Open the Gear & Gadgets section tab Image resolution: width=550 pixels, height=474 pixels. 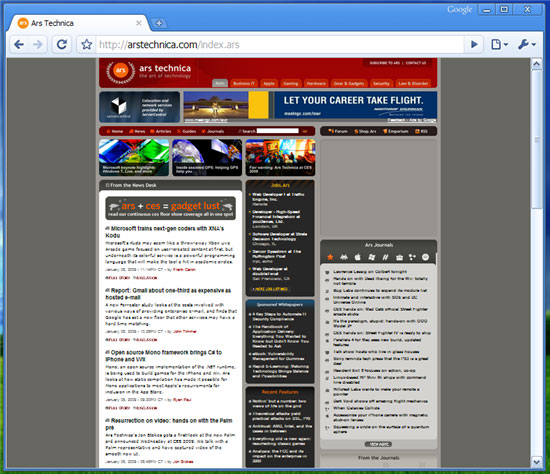click(349, 84)
